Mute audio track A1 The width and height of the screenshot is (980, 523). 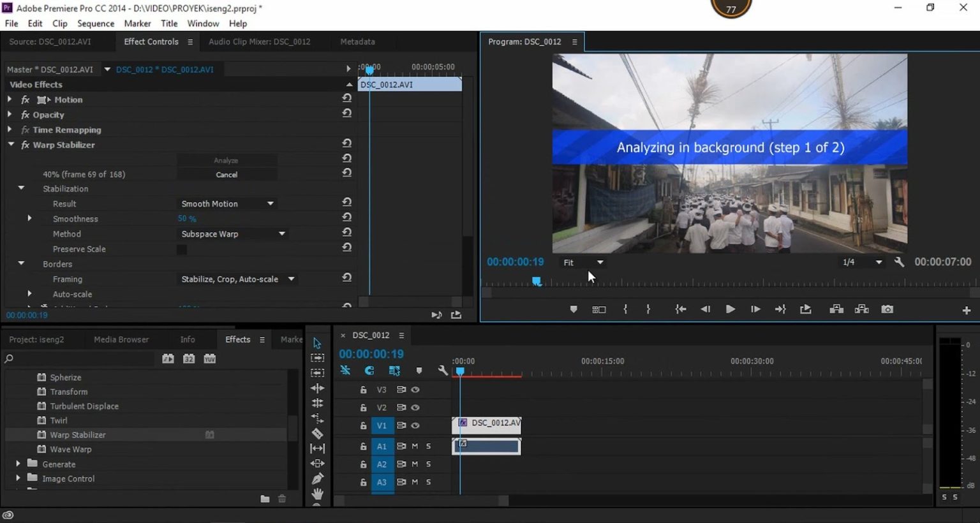(x=415, y=446)
